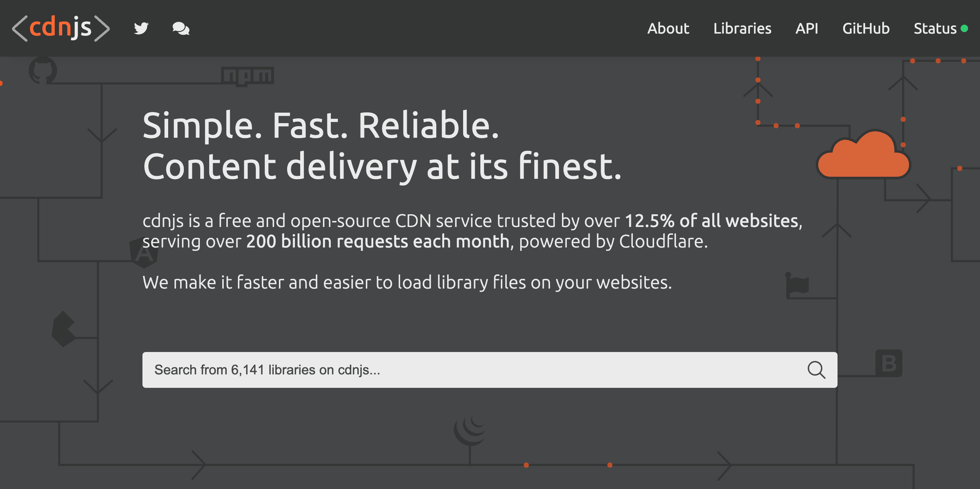Open the API documentation link
980x489 pixels.
pyautogui.click(x=807, y=29)
